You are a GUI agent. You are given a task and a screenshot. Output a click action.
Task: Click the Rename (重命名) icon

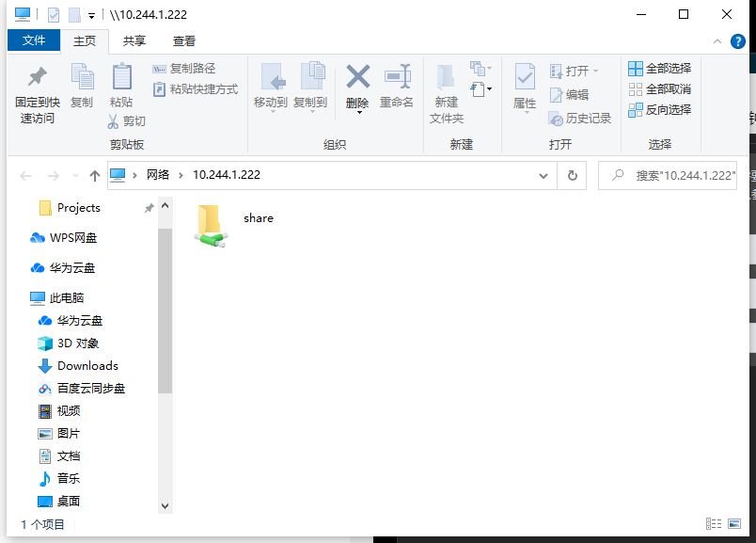point(398,76)
